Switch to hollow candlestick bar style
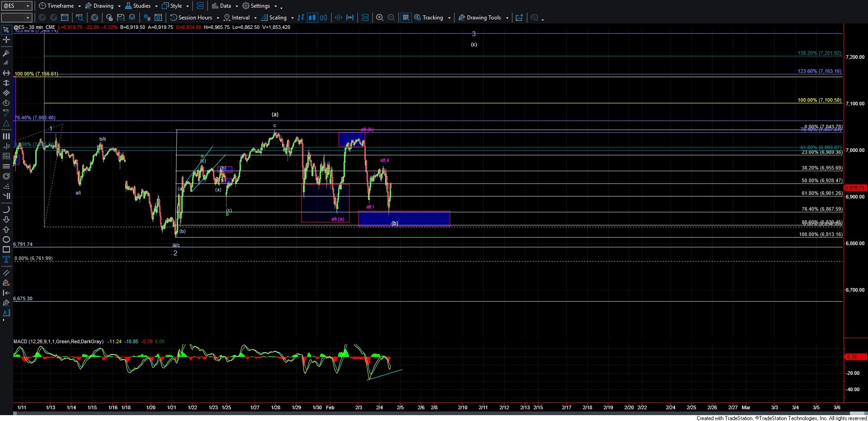Viewport: 868px width, 421px height. click(323, 18)
